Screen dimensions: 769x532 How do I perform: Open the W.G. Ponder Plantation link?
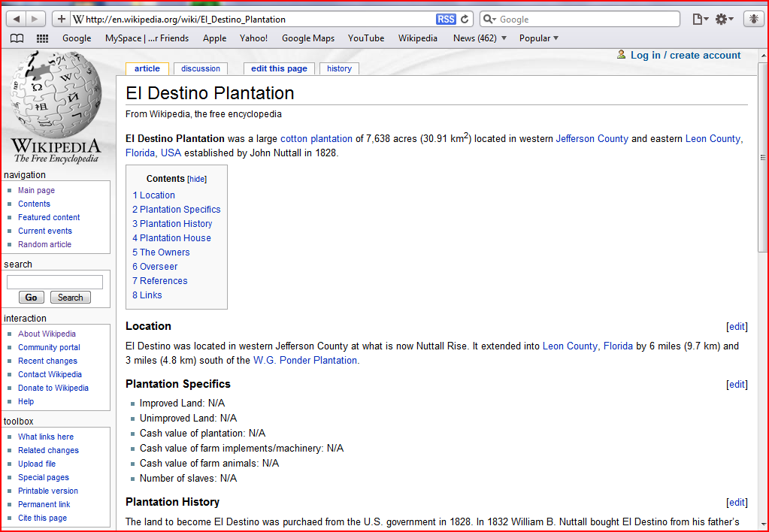click(x=305, y=361)
